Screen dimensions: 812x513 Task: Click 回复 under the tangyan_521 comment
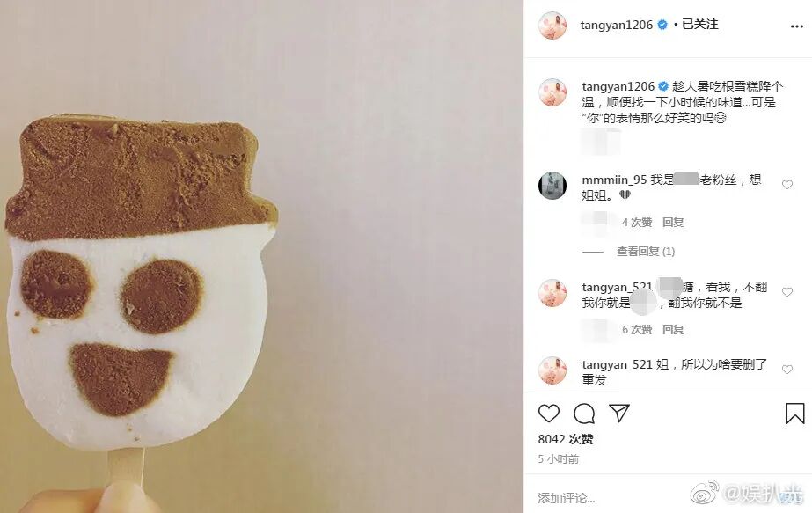point(673,330)
